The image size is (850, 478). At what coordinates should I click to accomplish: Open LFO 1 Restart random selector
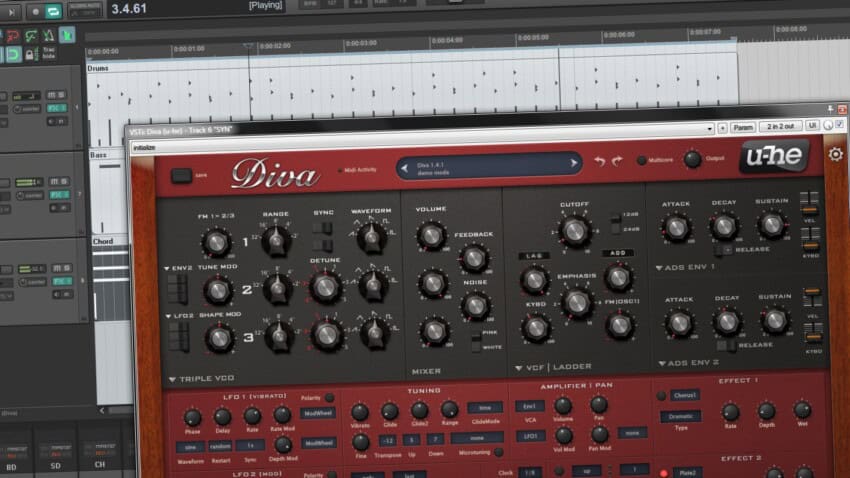(x=220, y=447)
